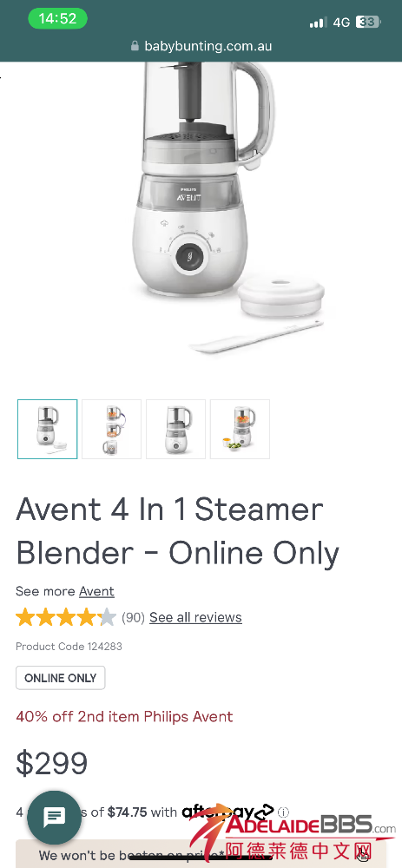Tap the ONLINE ONLY badge
Viewport: 402px width, 868px height.
[61, 678]
